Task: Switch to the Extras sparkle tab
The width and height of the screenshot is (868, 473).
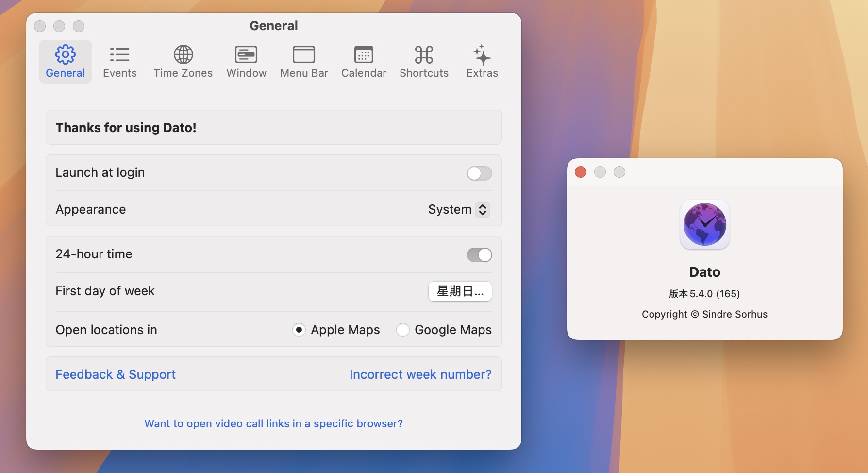Action: pos(482,62)
